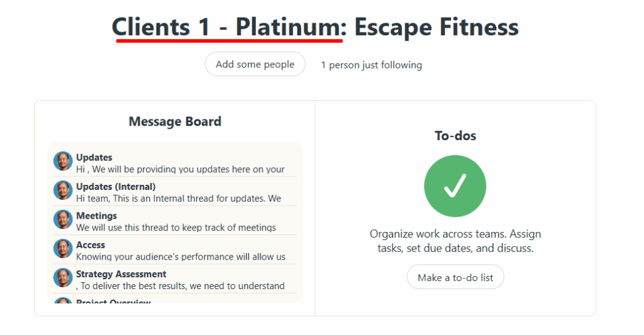This screenshot has height=335, width=644.
Task: Select the partially visible Project Overview message
Action: [x=113, y=302]
